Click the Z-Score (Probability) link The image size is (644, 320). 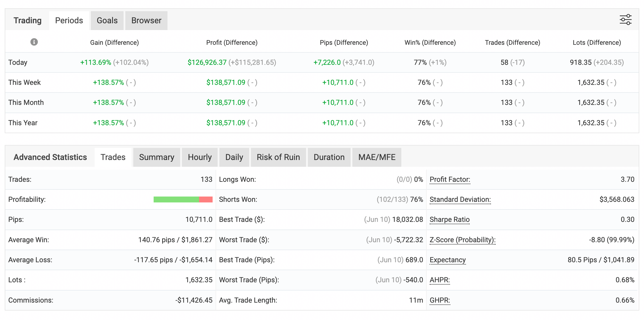coord(462,240)
